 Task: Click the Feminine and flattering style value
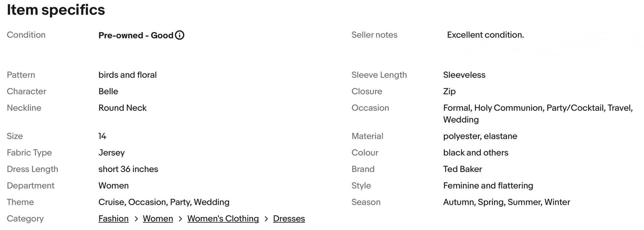488,186
